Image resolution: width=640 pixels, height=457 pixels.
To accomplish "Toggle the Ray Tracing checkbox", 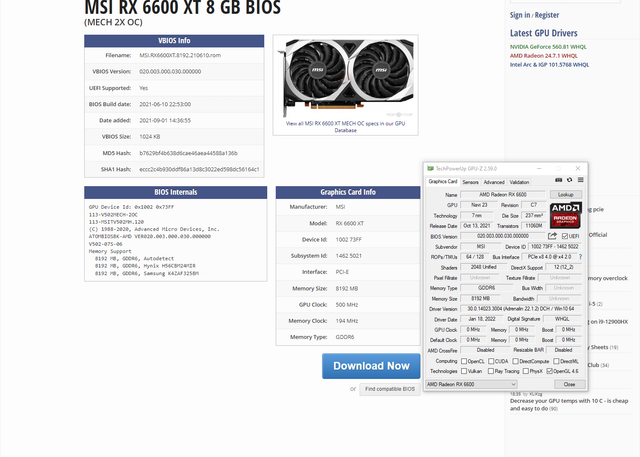I will click(491, 371).
